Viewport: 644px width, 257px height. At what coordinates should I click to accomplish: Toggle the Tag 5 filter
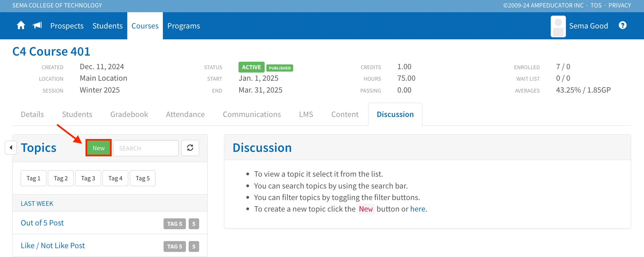(x=143, y=178)
